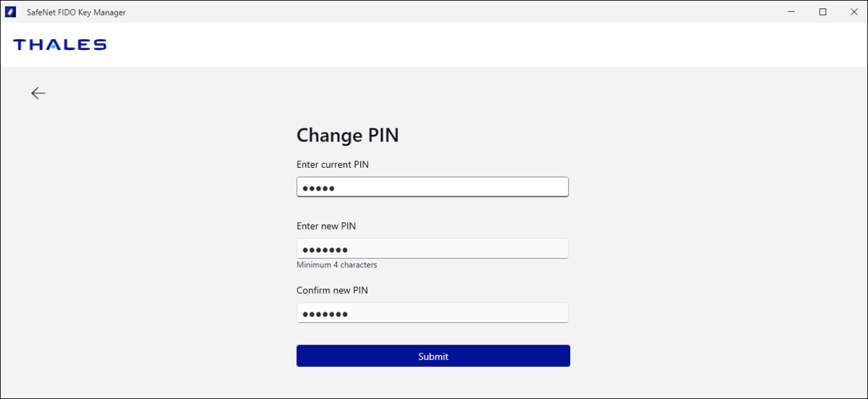This screenshot has width=868, height=399.
Task: Focus the Enter current PIN field
Action: [450, 187]
